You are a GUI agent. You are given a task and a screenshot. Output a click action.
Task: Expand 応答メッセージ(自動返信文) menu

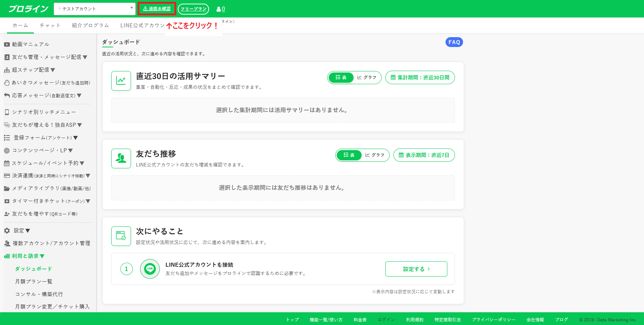(79, 95)
